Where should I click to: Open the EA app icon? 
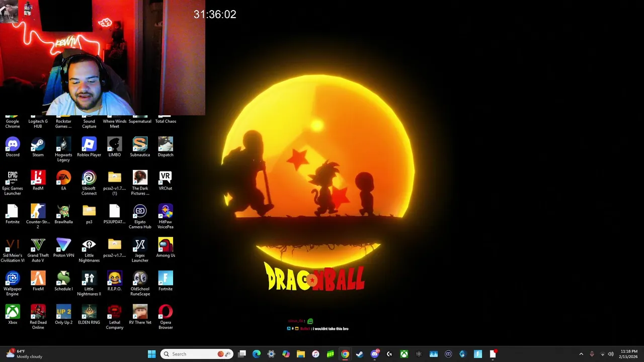[x=63, y=180]
